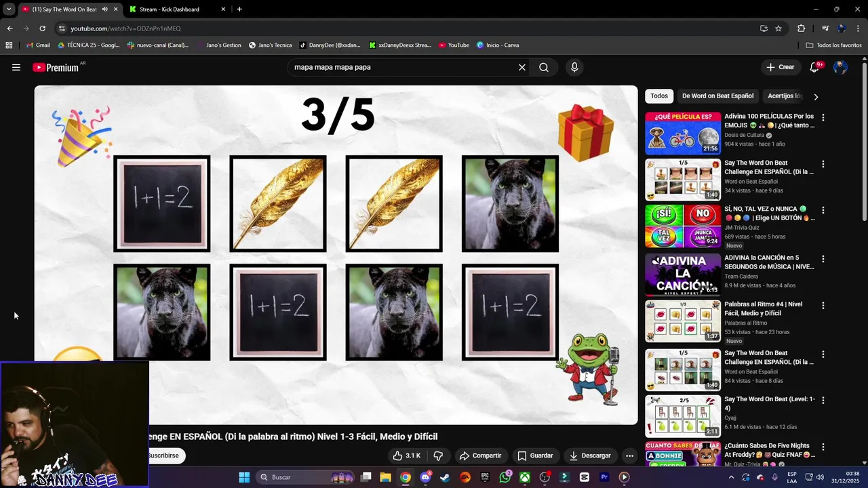Open the browser extensions puzzle icon
868x488 pixels.
(x=801, y=28)
